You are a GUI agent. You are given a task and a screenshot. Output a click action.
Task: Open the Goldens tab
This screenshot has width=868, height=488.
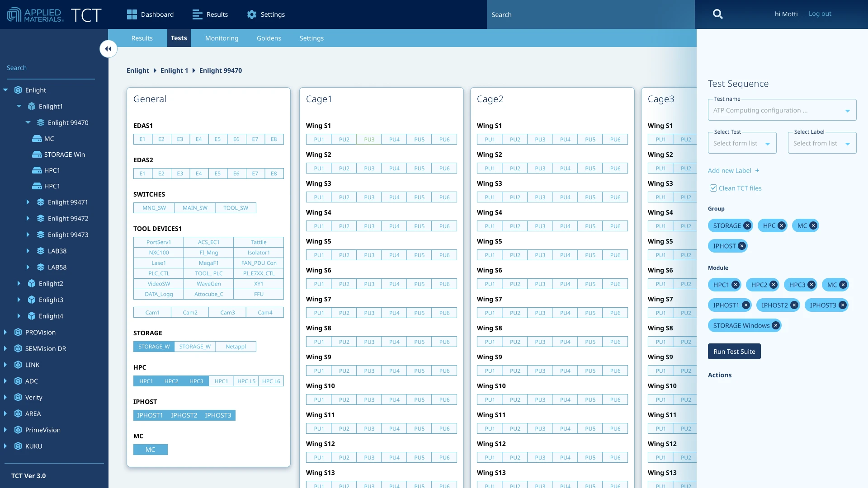pyautogui.click(x=269, y=38)
